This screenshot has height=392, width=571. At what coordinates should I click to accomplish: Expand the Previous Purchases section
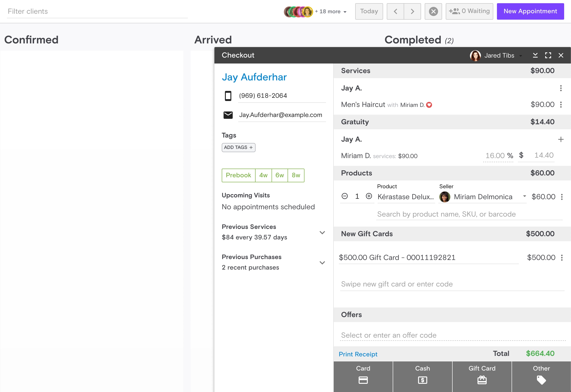[322, 263]
